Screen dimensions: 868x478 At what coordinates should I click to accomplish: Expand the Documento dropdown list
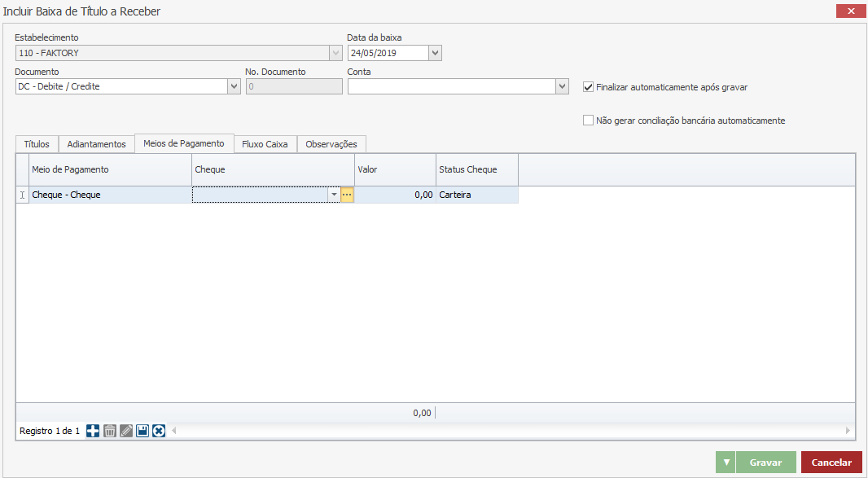[235, 86]
